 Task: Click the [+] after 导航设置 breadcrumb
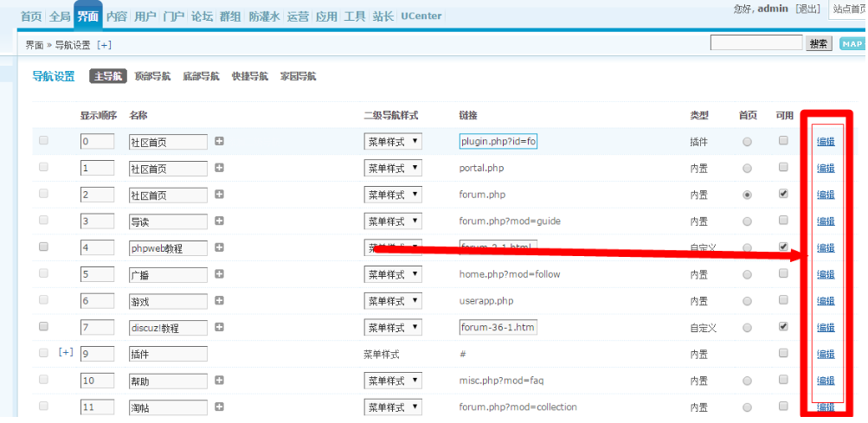tap(104, 45)
